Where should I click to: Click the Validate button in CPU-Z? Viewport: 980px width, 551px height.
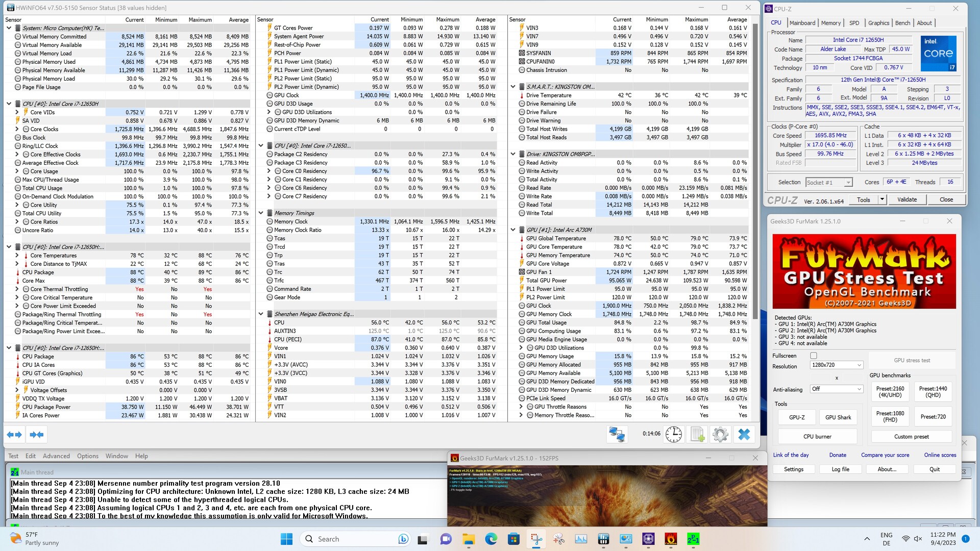(x=906, y=199)
